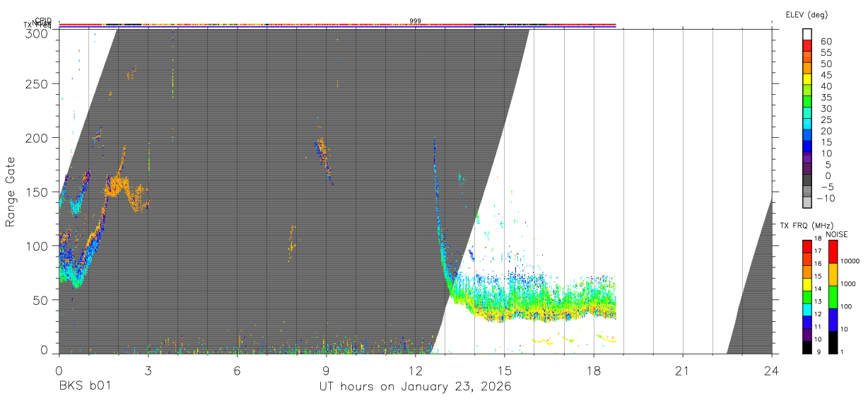Click the "UT hours on January 23, 2026" axis title

point(415,386)
